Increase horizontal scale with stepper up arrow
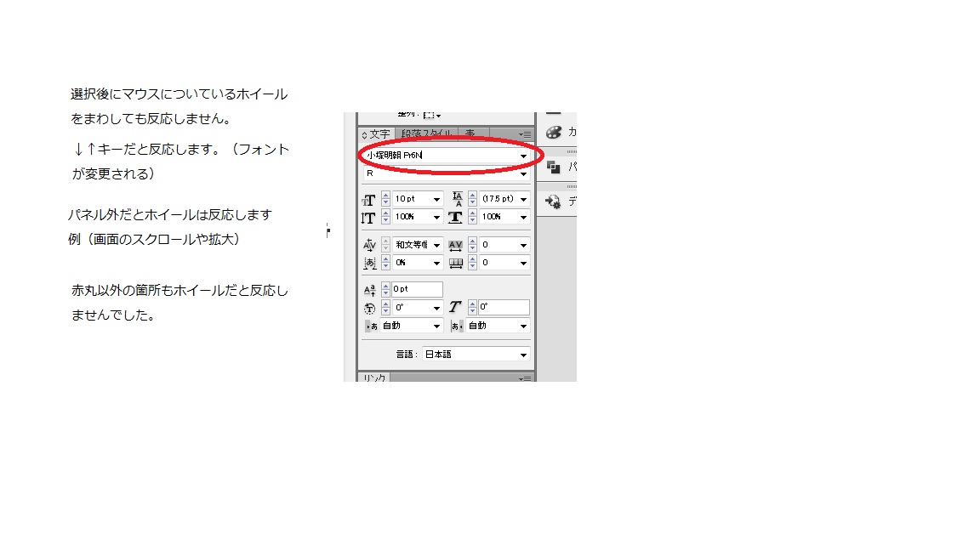Viewport: 980px width, 551px height. 472,213
